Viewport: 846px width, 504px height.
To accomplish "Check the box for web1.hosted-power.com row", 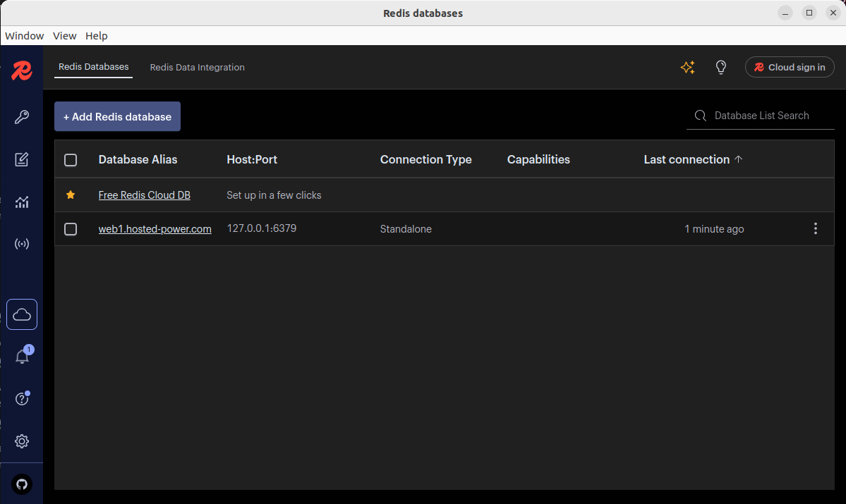I will [x=71, y=229].
